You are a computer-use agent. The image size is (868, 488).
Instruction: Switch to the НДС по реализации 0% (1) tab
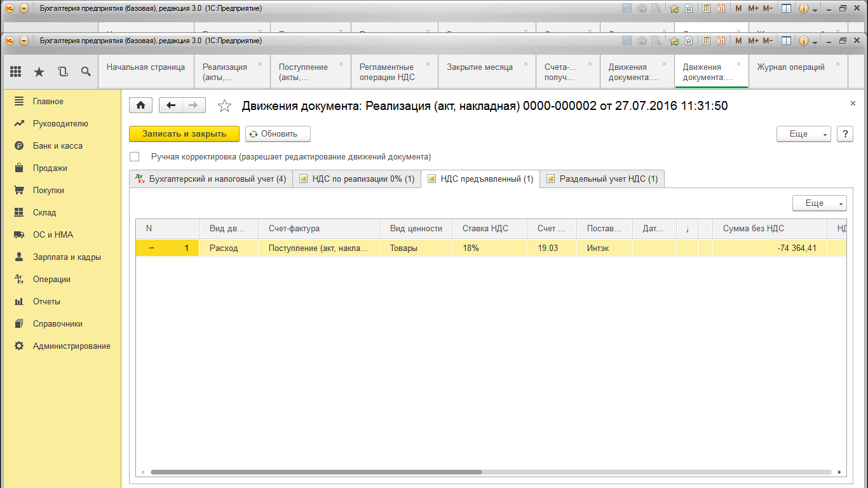coord(356,179)
